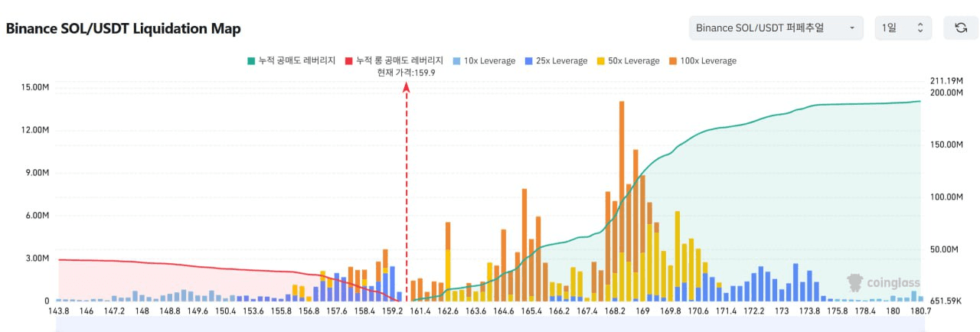
Task: Click the 12.00M y-axis label
Action: (x=35, y=130)
